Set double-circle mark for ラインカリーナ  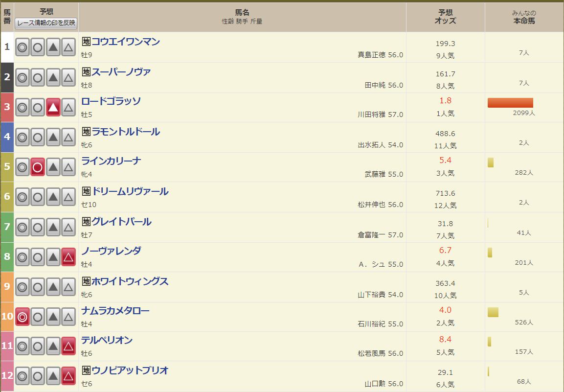pyautogui.click(x=23, y=167)
